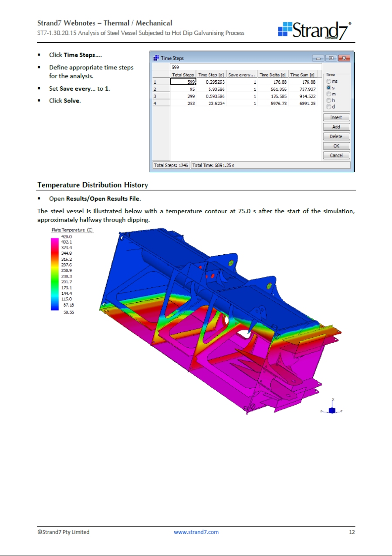Click the Strand7 logo in the header
Image resolution: width=392 pixels, height=556 pixels.
pyautogui.click(x=315, y=30)
